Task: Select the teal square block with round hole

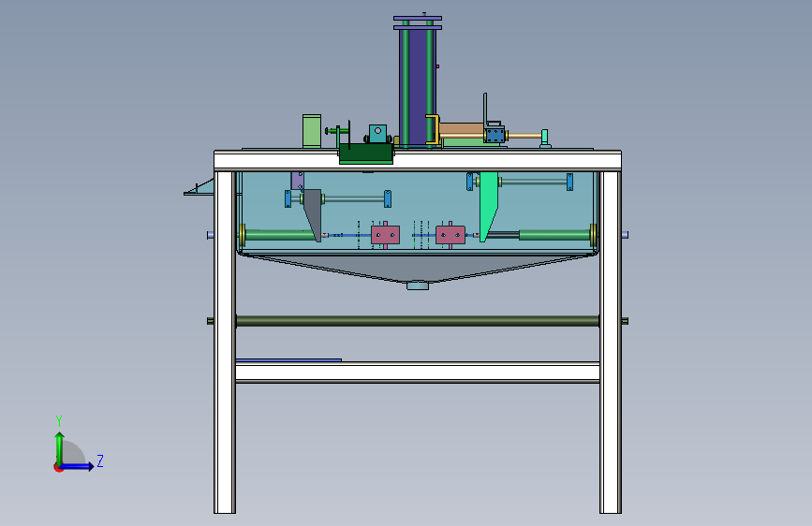Action: click(x=377, y=133)
